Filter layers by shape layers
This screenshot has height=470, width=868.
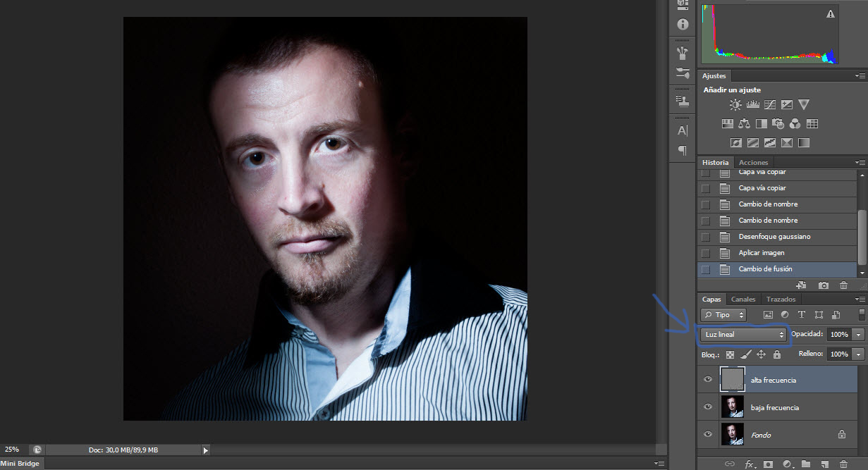tap(819, 315)
